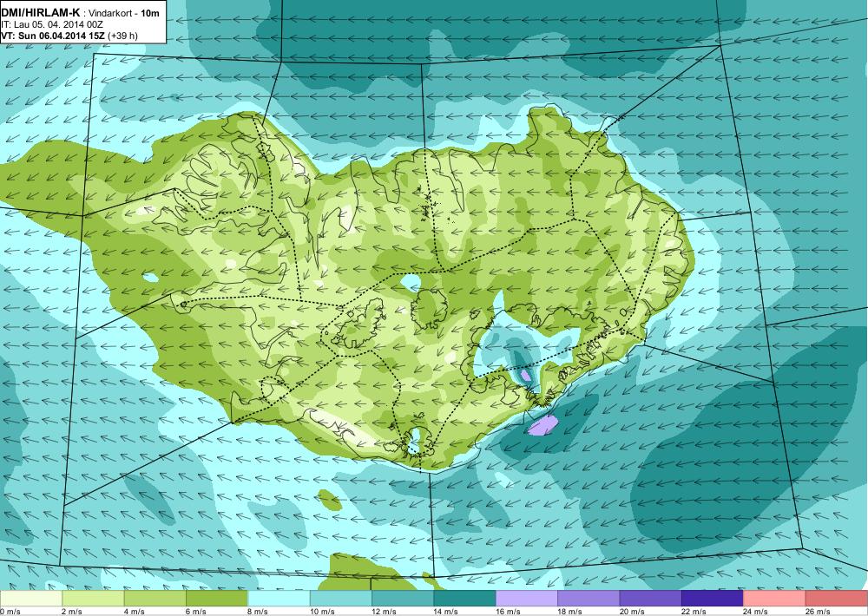868x616 pixels.
Task: Select the violet 18–20 m/s legend swatch
Action: point(589,599)
